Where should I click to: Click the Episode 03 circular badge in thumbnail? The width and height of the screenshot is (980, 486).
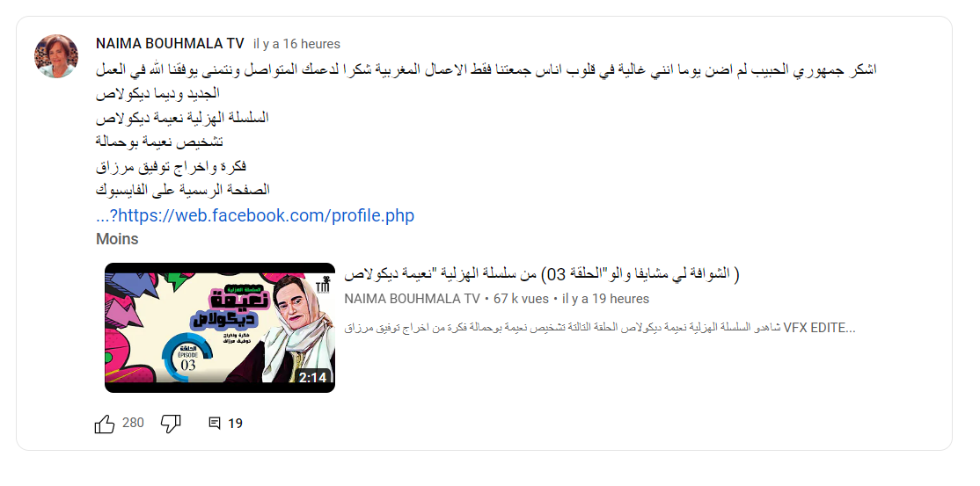[187, 359]
